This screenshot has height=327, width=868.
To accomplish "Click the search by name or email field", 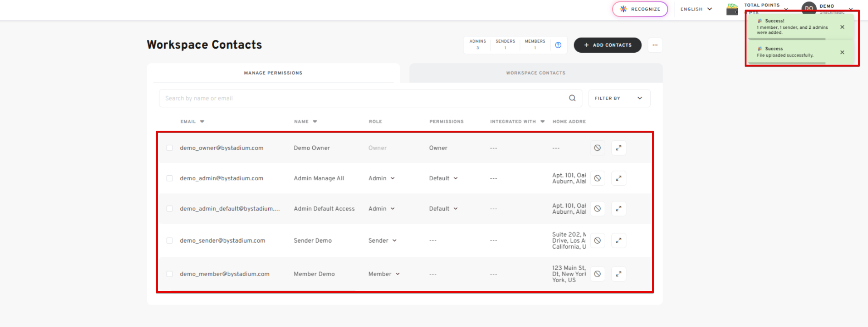I will pos(362,98).
